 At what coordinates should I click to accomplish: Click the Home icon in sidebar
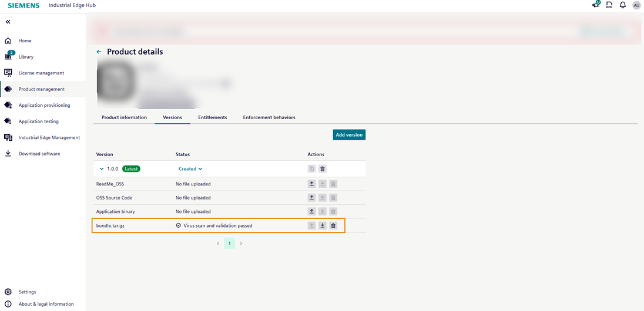click(8, 40)
